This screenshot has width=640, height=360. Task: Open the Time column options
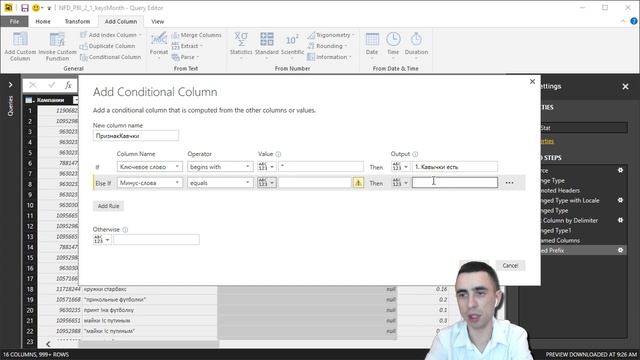pyautogui.click(x=393, y=45)
